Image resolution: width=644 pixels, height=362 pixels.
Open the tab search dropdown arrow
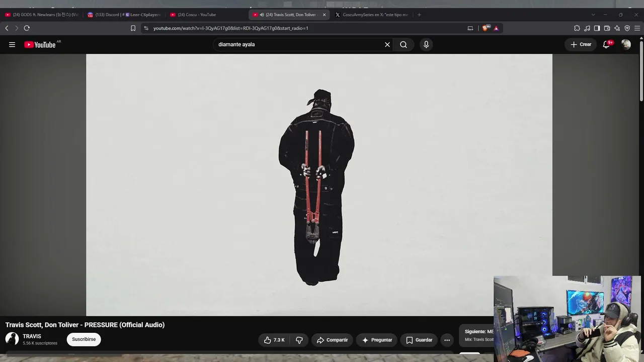pyautogui.click(x=593, y=15)
